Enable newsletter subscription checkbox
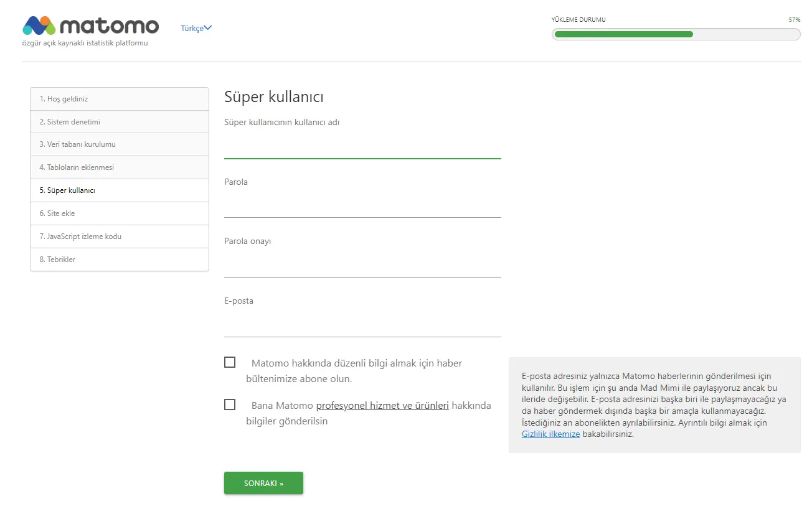Viewport: 812px width, 519px height. tap(230, 362)
